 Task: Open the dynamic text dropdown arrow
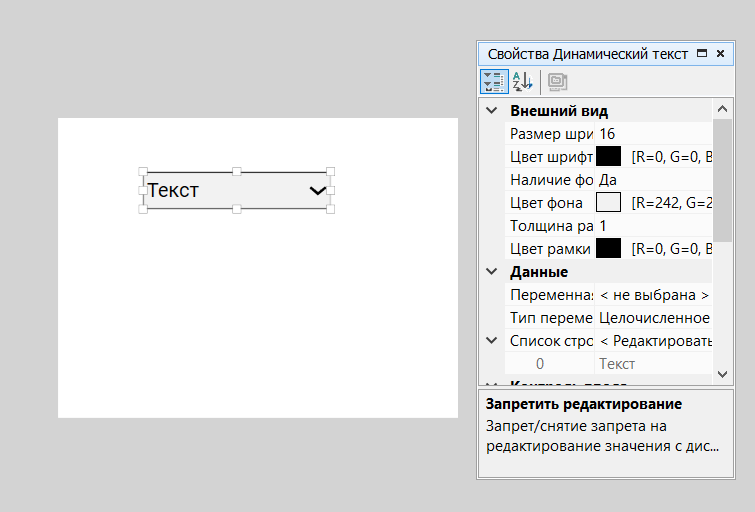tap(318, 190)
